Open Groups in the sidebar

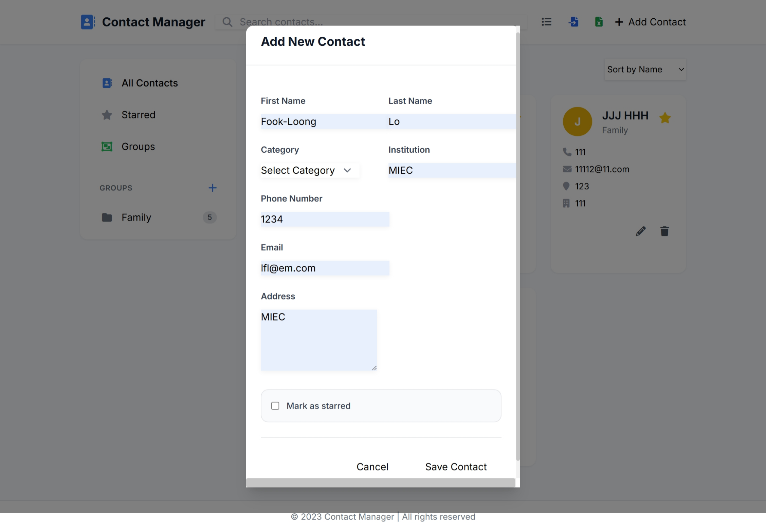[x=138, y=147]
